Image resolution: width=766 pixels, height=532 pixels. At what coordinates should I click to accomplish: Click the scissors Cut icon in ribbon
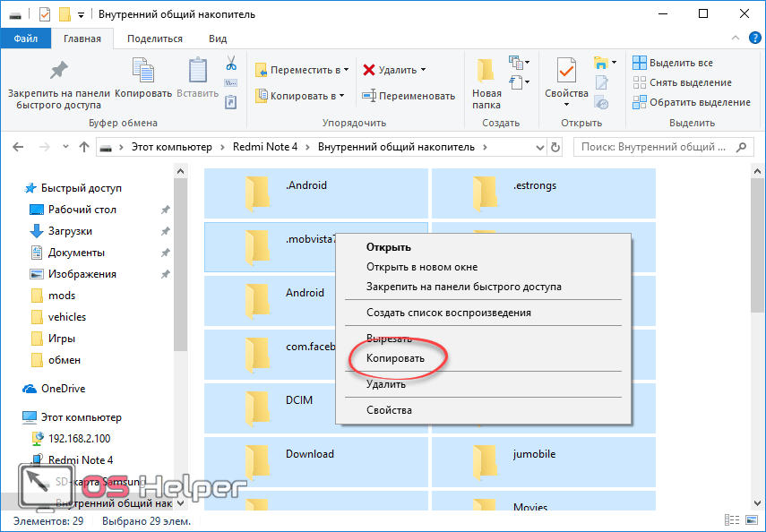click(x=230, y=64)
